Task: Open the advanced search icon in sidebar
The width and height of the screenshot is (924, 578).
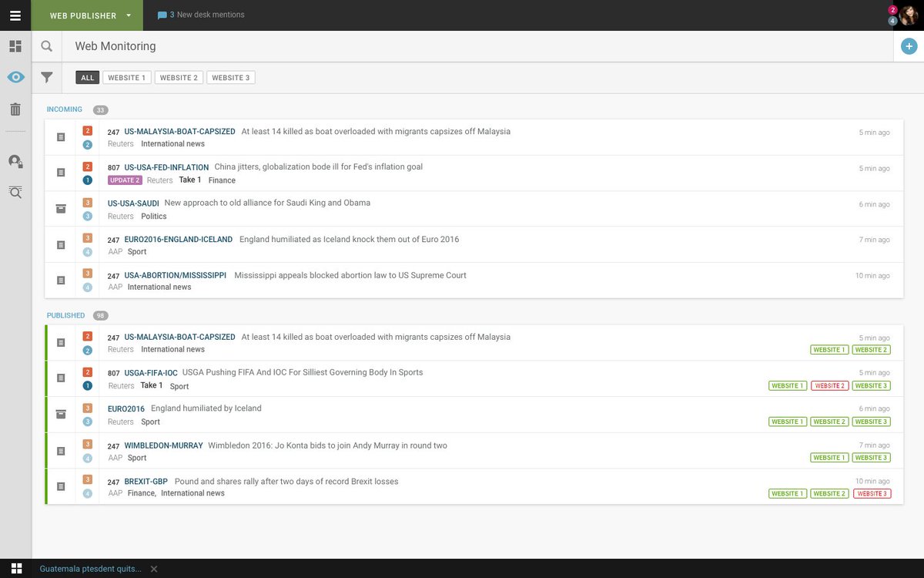Action: point(15,191)
